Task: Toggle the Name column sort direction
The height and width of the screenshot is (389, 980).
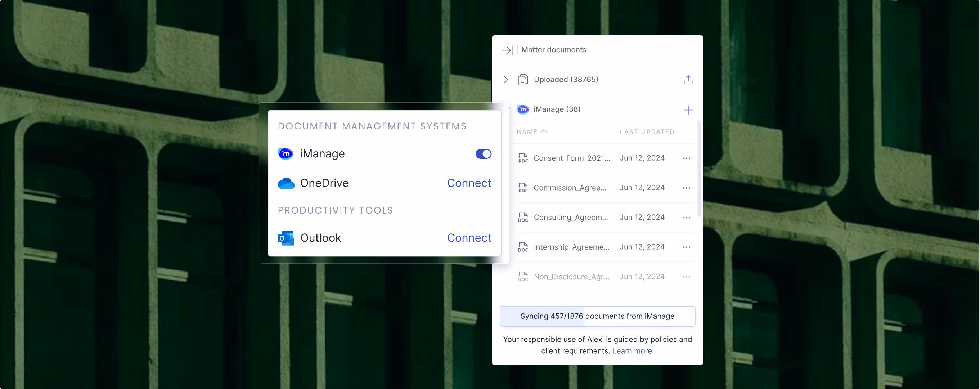Action: click(544, 132)
